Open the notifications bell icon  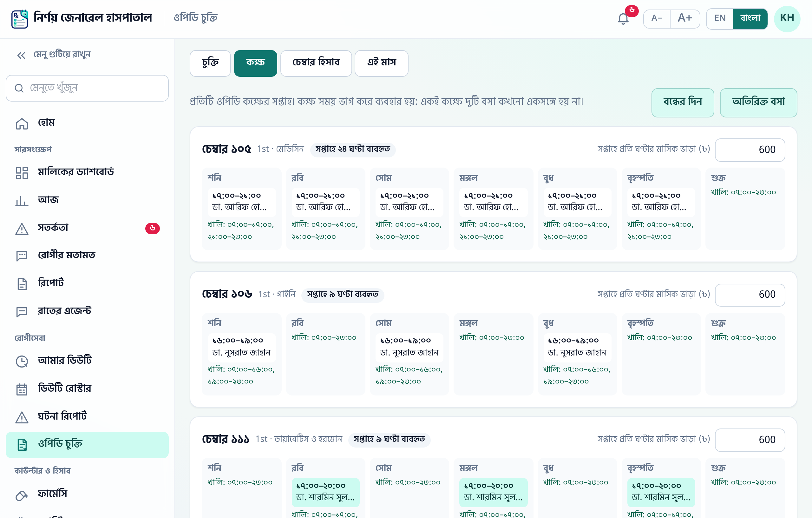click(x=623, y=18)
